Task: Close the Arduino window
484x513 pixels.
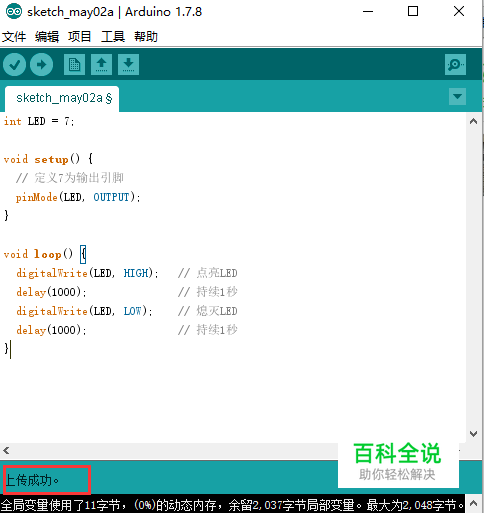Action: click(459, 12)
